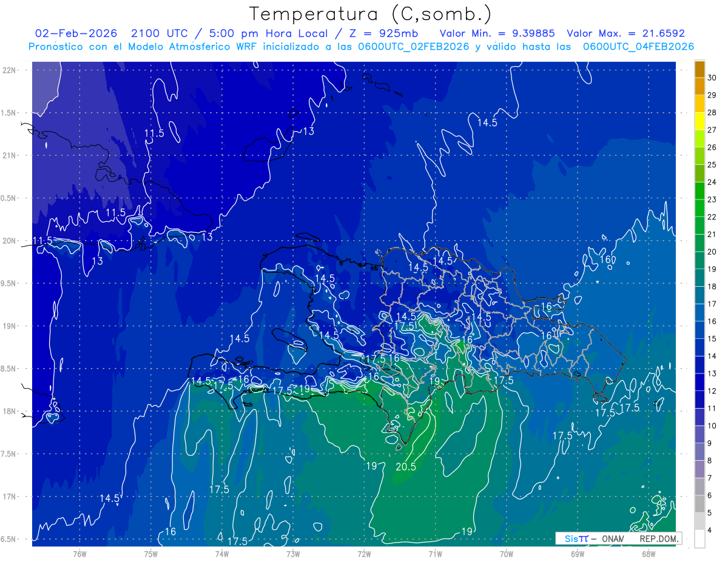Screen dimensions: 728x562
Task: Click the 'Temperatura (C,somb.)' chart title
Action: [x=371, y=14]
